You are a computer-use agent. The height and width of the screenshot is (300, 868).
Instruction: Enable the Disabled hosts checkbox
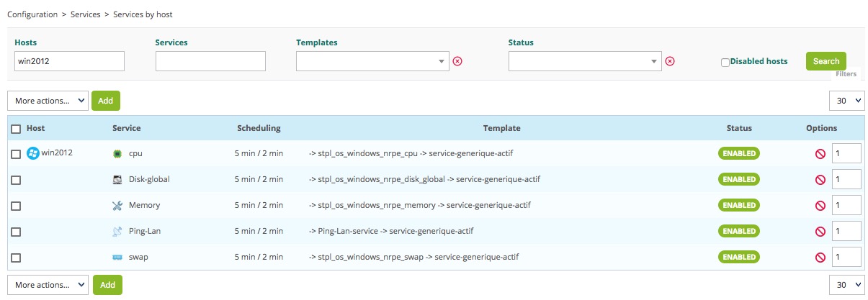click(x=725, y=62)
